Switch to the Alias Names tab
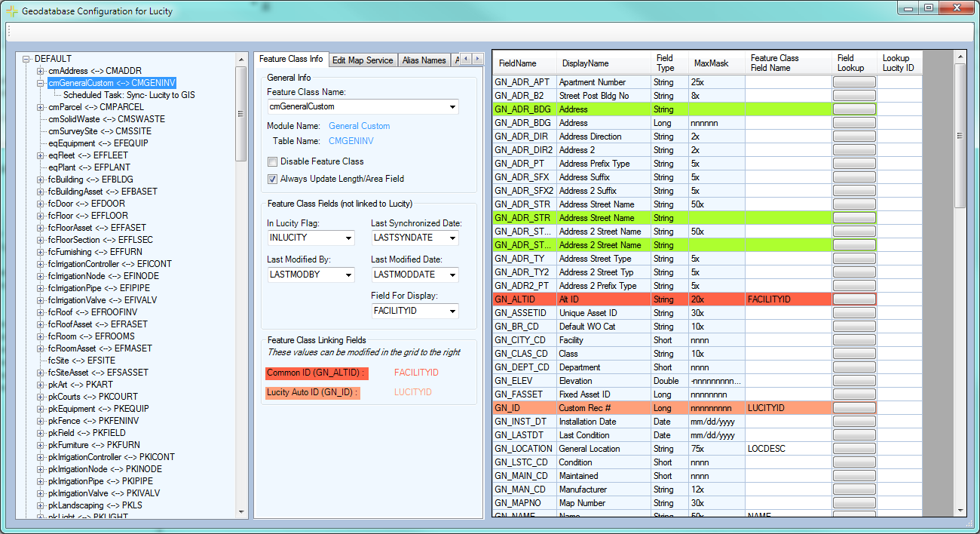This screenshot has width=980, height=534. (x=424, y=60)
